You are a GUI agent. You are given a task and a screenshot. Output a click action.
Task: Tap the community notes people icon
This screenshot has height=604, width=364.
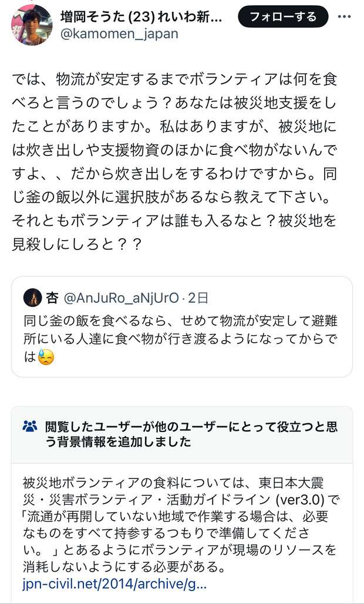(30, 427)
